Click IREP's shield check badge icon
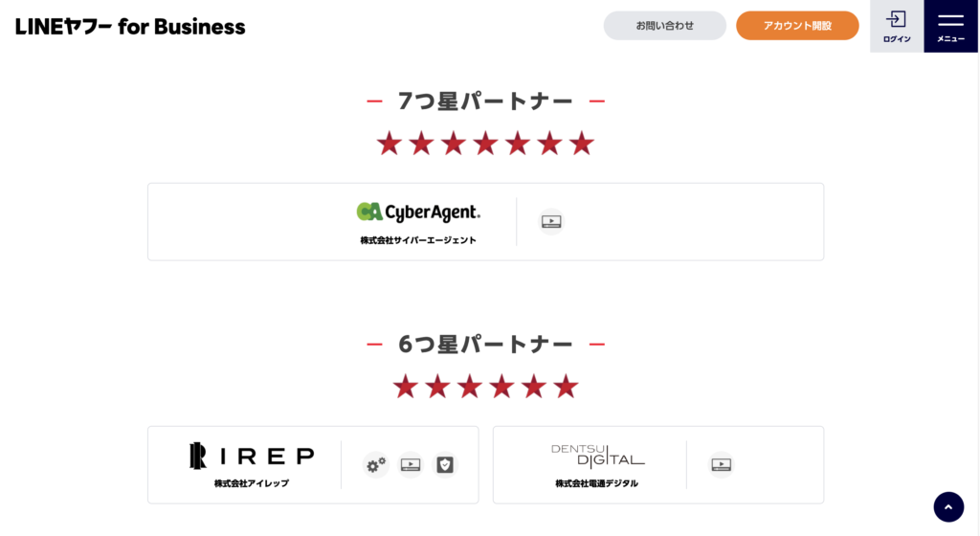This screenshot has height=536, width=980. point(445,465)
